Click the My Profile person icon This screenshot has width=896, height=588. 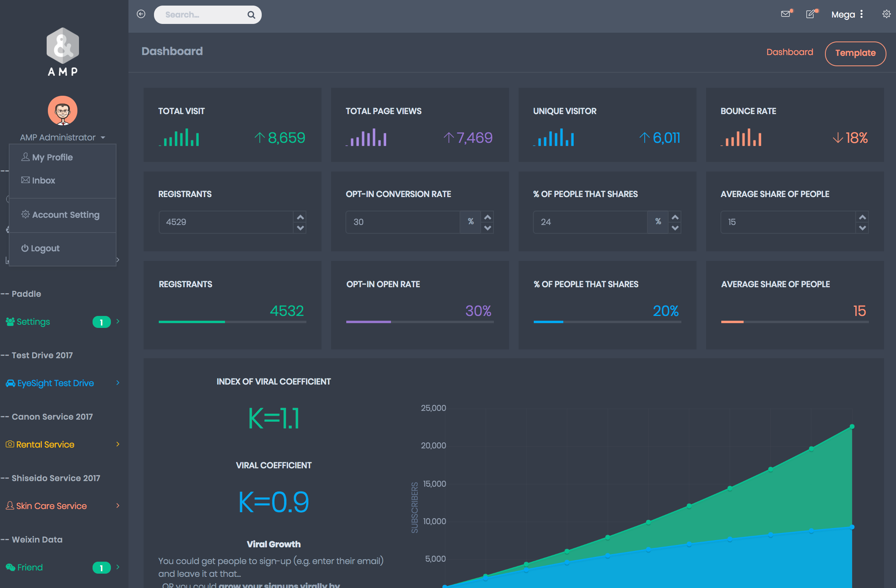click(26, 157)
